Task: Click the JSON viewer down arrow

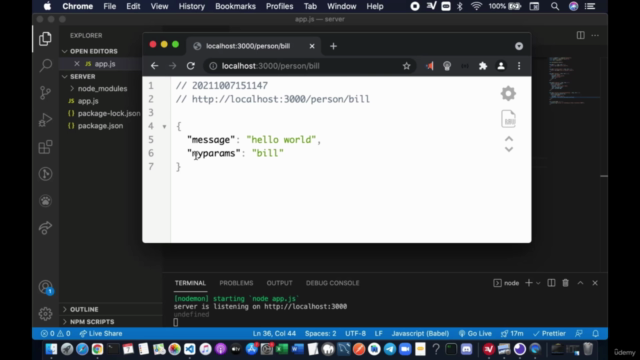Action: [509, 149]
